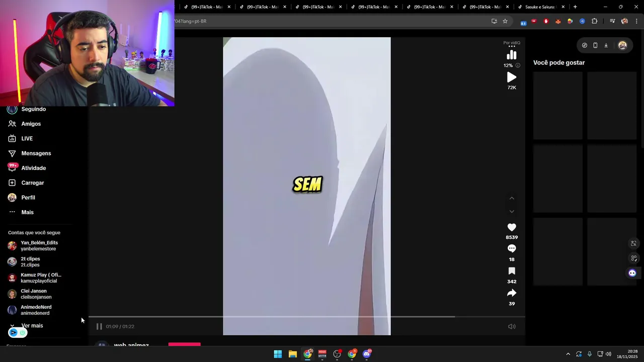The width and height of the screenshot is (644, 362).
Task: Click the download desktop app icon
Action: (x=606, y=45)
